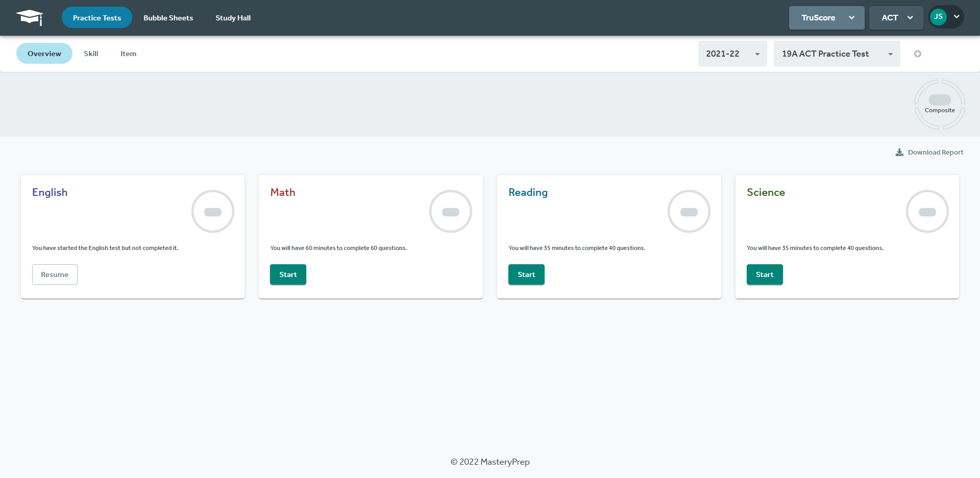Start the Reading test
The image size is (980, 478).
[526, 274]
